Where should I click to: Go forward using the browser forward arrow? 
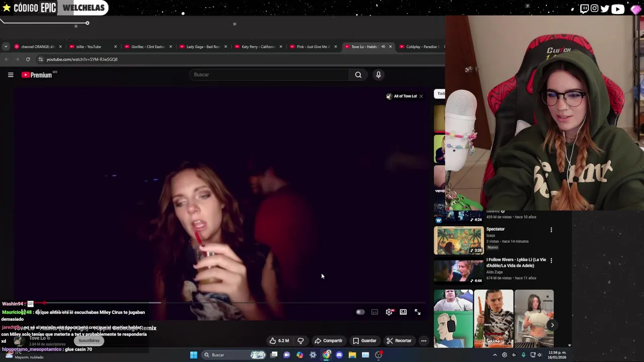pyautogui.click(x=17, y=59)
